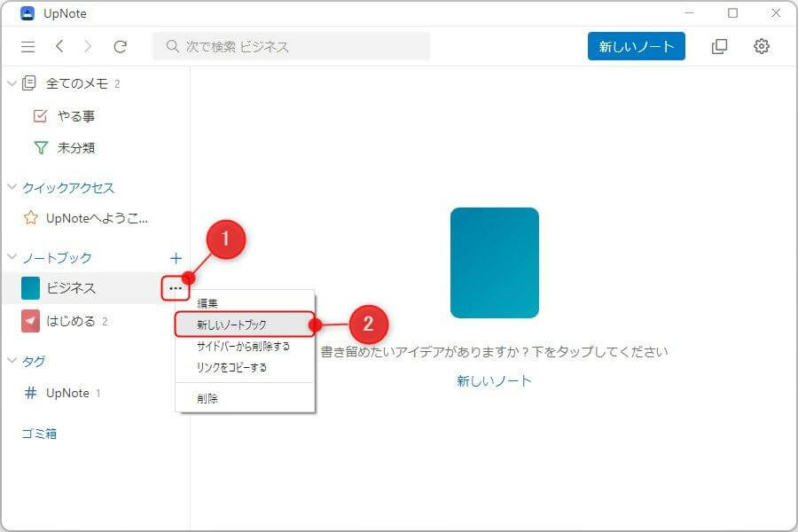The height and width of the screenshot is (532, 798).
Task: Click the UpNote app icon in title bar
Action: pyautogui.click(x=27, y=13)
